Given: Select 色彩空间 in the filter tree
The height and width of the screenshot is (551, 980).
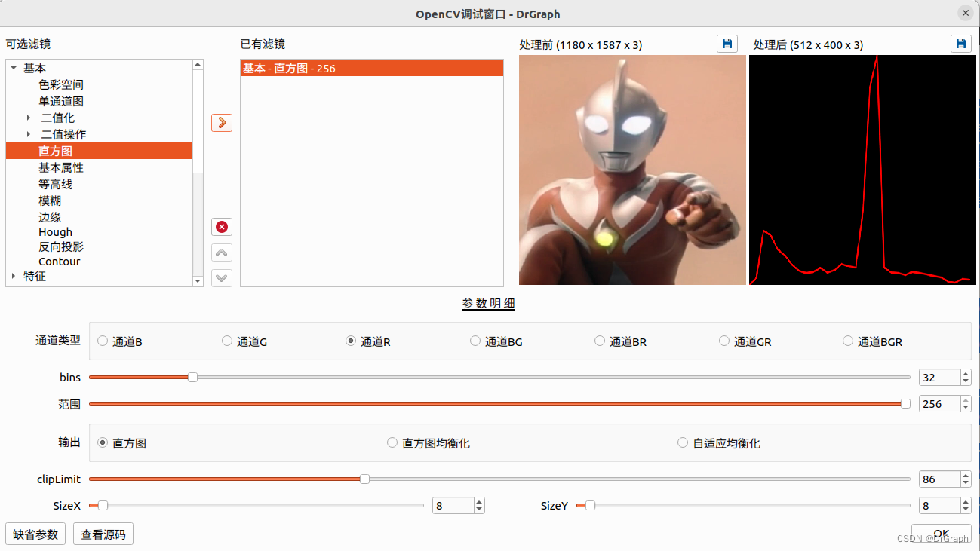Looking at the screenshot, I should 61,84.
